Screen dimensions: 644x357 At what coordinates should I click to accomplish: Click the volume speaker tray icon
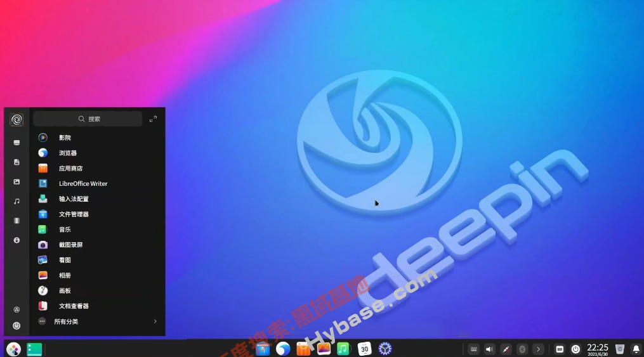click(x=490, y=349)
